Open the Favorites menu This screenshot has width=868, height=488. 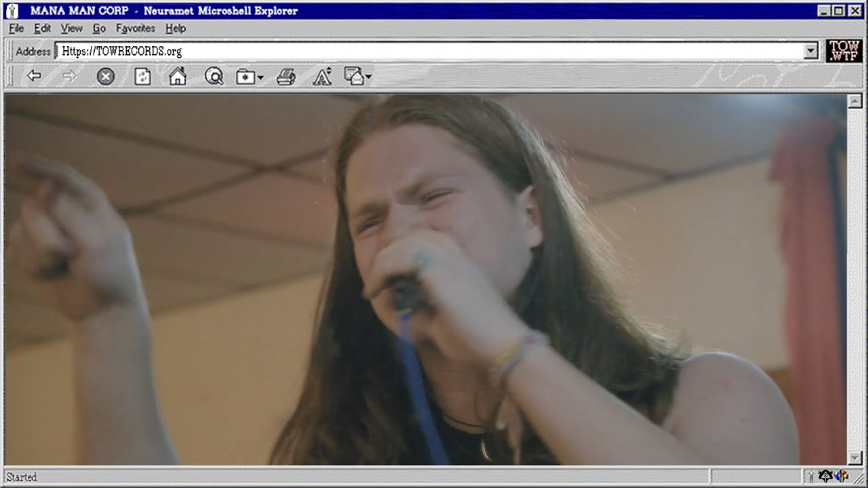(x=136, y=28)
